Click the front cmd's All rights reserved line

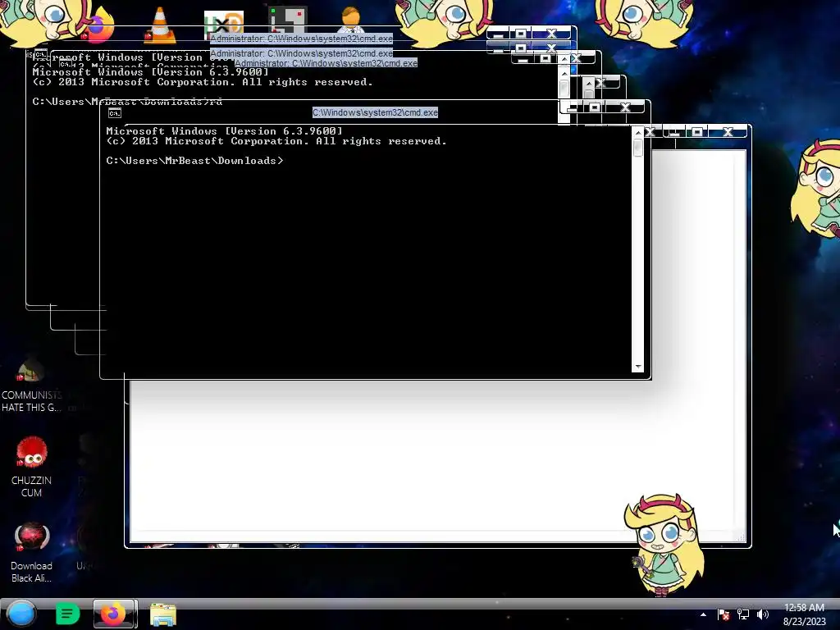[x=276, y=141]
